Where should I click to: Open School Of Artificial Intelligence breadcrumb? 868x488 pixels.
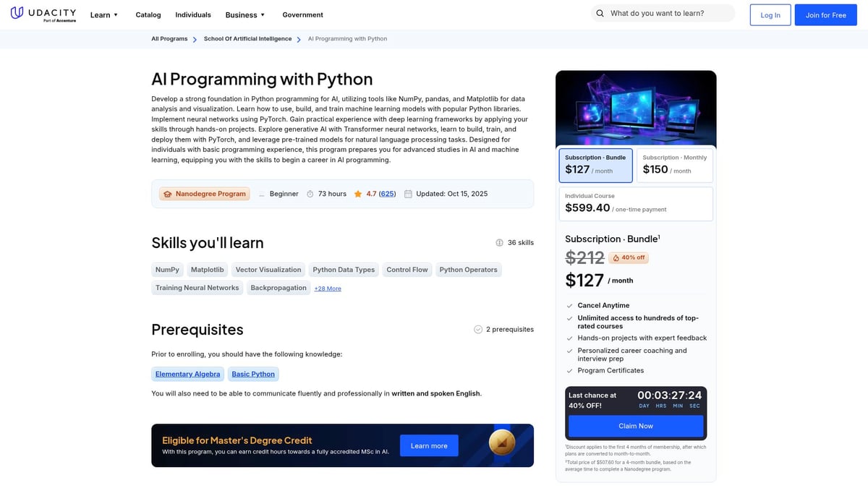point(247,39)
